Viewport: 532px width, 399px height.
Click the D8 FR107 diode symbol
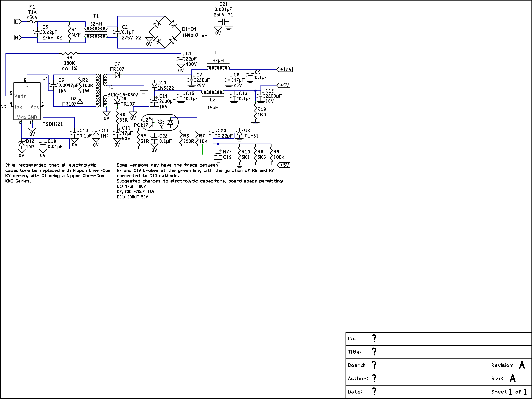click(x=80, y=101)
